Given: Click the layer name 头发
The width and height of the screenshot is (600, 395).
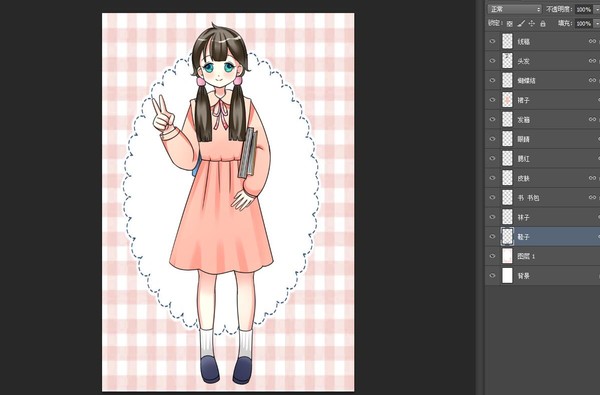Looking at the screenshot, I should pos(523,61).
